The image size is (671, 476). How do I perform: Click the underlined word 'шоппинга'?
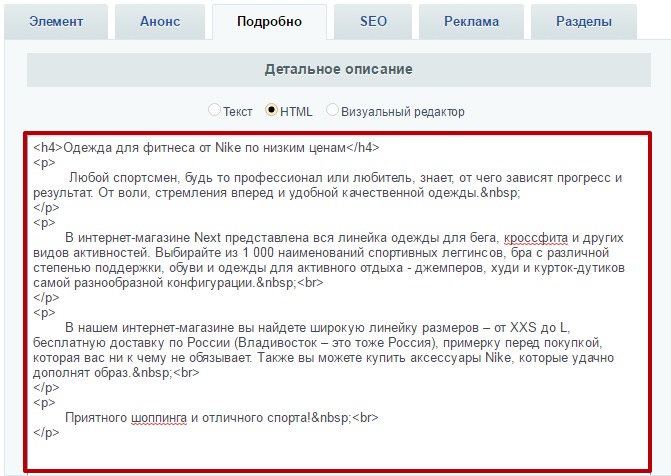point(159,417)
